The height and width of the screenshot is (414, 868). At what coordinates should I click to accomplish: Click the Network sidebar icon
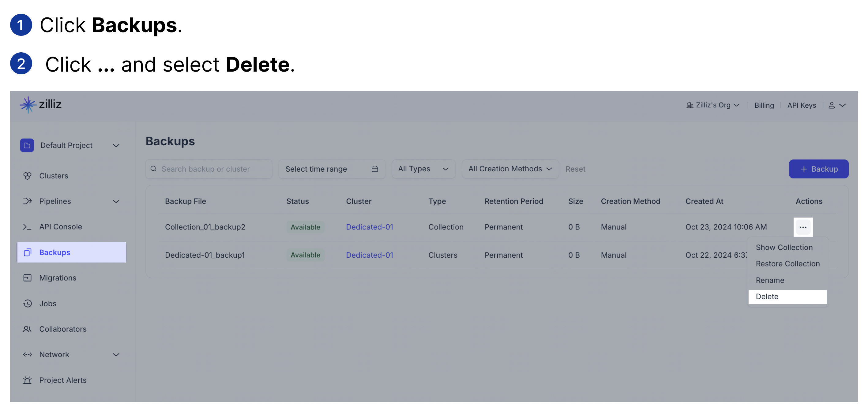[x=27, y=355]
